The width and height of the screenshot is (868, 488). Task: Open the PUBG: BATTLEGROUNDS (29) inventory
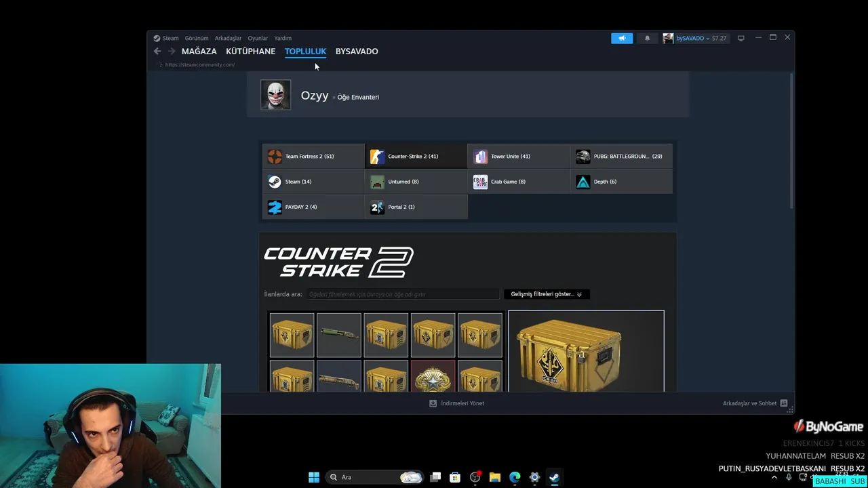(x=622, y=157)
